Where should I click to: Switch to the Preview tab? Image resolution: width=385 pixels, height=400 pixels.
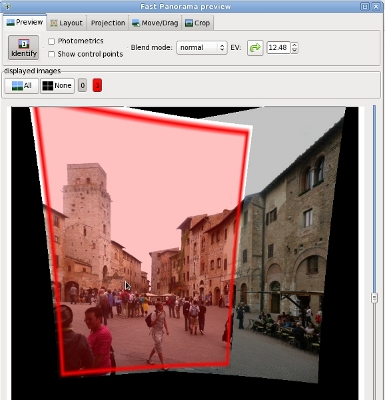tap(25, 22)
